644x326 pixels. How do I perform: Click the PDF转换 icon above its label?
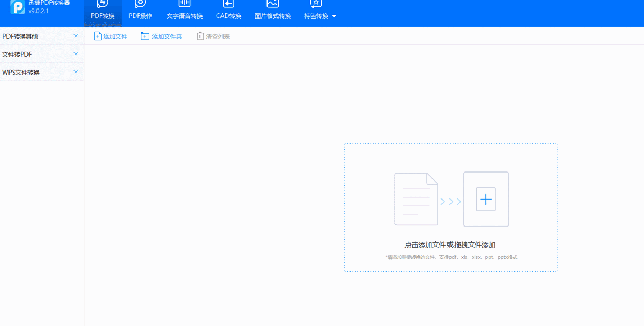click(103, 4)
